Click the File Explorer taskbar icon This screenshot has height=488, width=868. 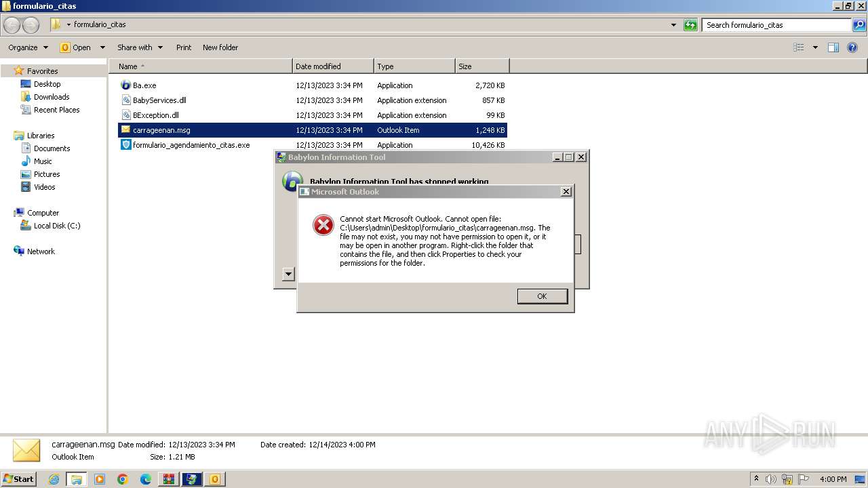(x=77, y=479)
